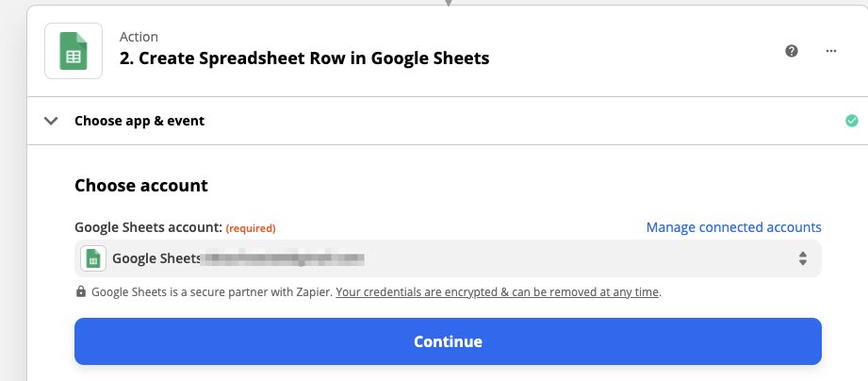Image resolution: width=868 pixels, height=381 pixels.
Task: Click the orange required indicator text
Action: [251, 228]
